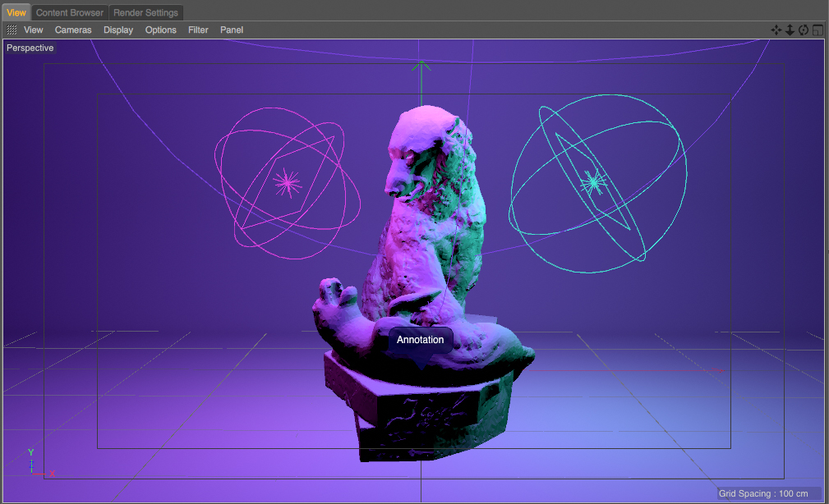Click the green Y-axis arrow handle
Viewport: 829px width, 504px height.
tap(421, 66)
